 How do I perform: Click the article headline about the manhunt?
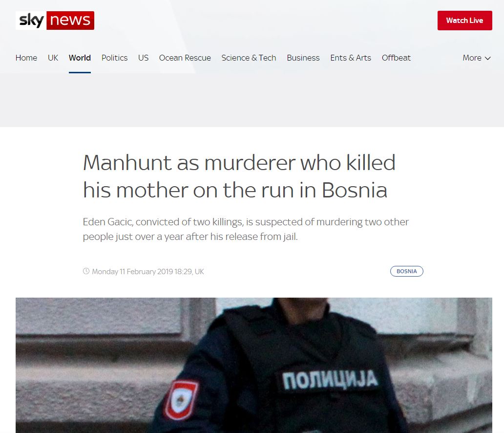239,176
